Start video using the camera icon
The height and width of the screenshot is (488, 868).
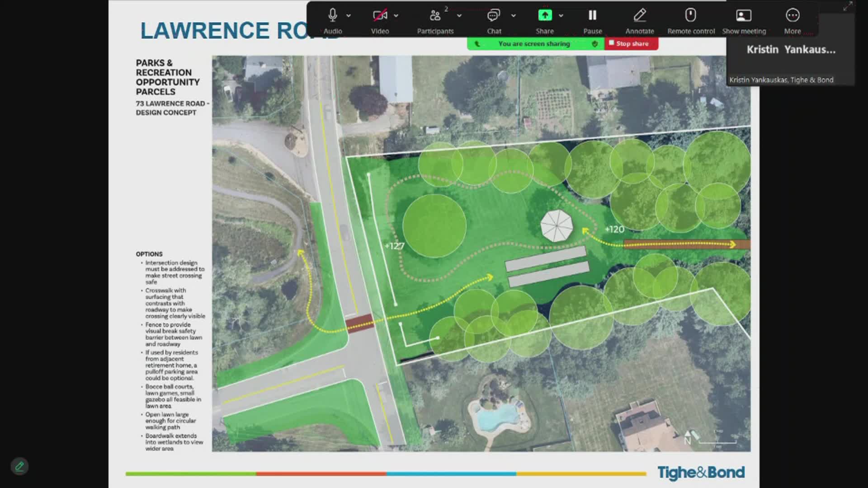380,15
